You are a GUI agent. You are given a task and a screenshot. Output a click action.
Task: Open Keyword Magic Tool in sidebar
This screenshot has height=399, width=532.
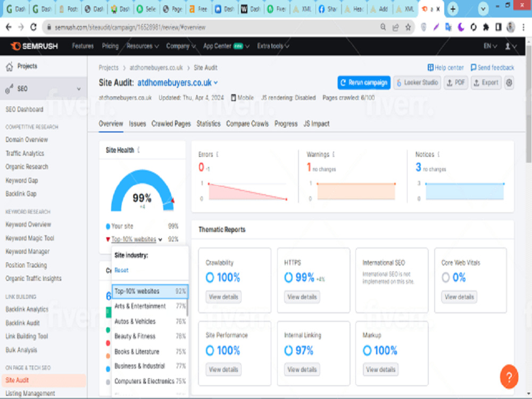click(30, 238)
